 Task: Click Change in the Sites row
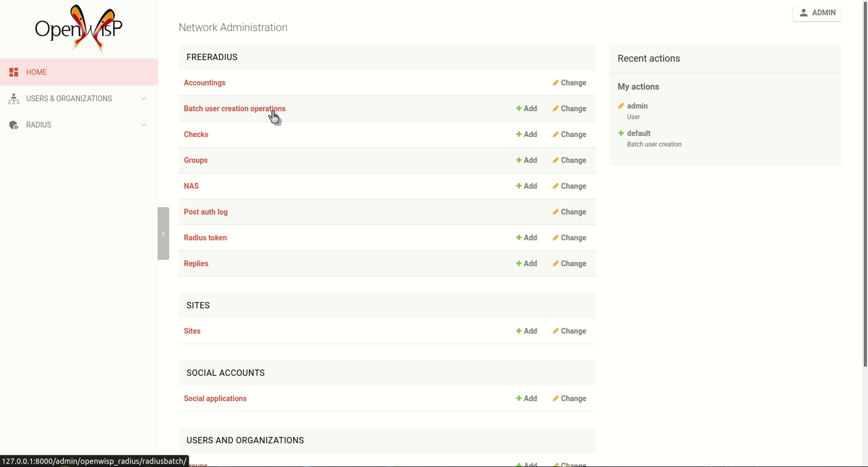569,331
